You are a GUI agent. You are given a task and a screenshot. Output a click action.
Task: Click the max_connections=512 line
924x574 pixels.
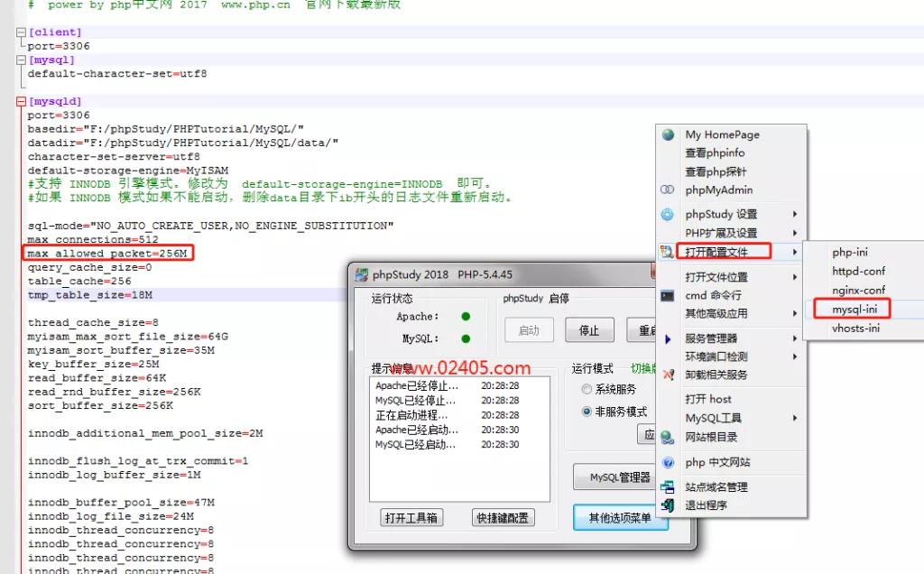[x=93, y=240]
